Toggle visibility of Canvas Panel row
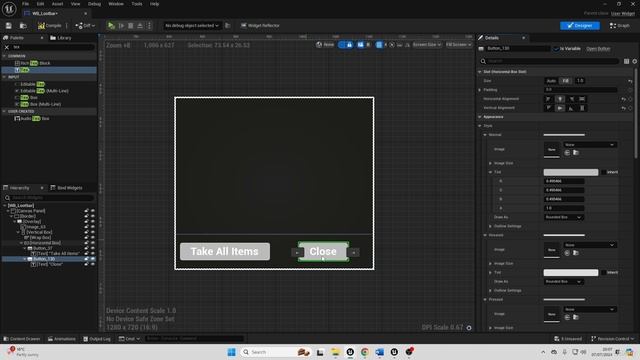 point(93,211)
